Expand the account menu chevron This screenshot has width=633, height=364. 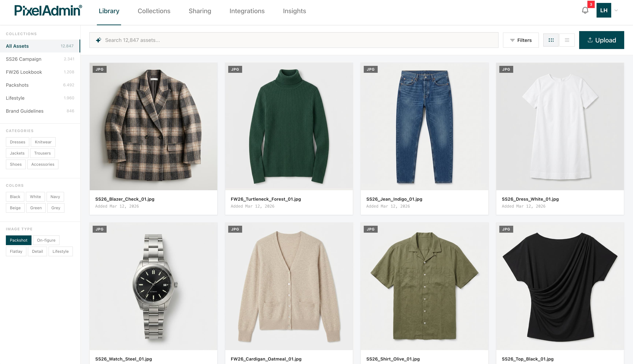[x=616, y=10]
